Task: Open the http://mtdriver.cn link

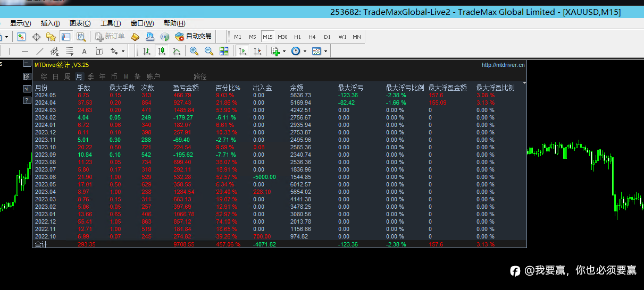Action: pyautogui.click(x=503, y=65)
